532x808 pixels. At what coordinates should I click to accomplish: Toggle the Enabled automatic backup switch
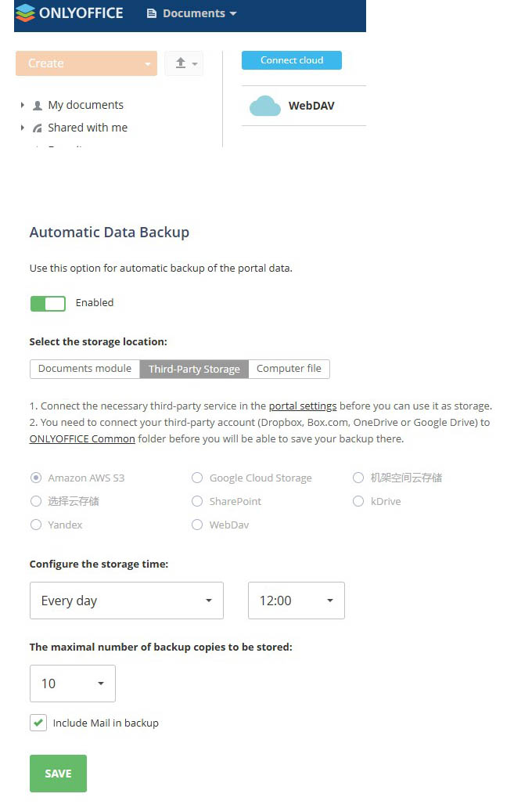coord(48,304)
